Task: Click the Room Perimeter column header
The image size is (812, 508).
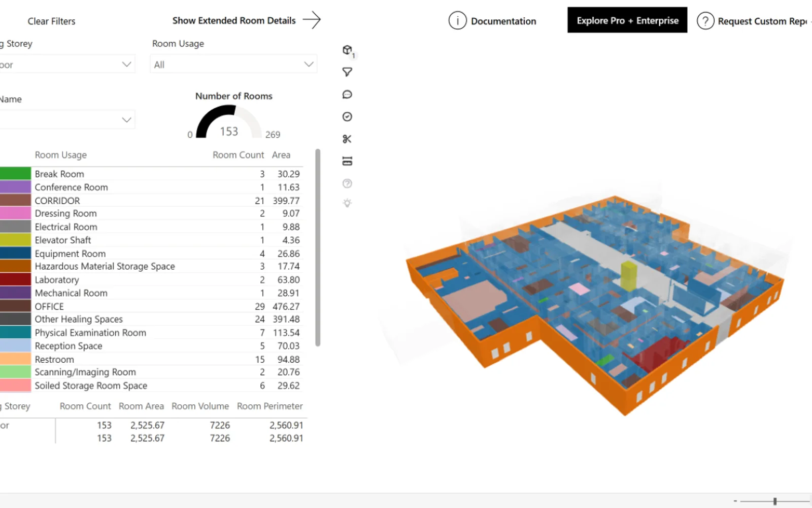Action: point(269,406)
